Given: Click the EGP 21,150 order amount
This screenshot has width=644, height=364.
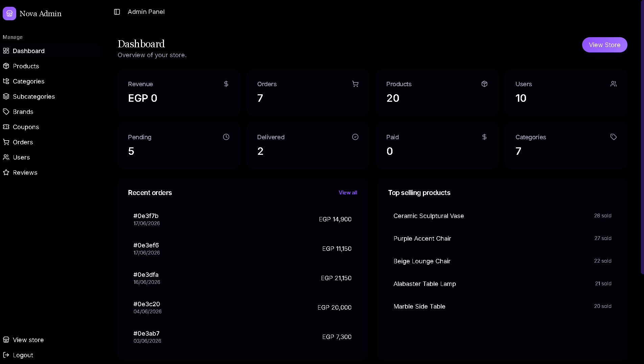Looking at the screenshot, I should [336, 278].
